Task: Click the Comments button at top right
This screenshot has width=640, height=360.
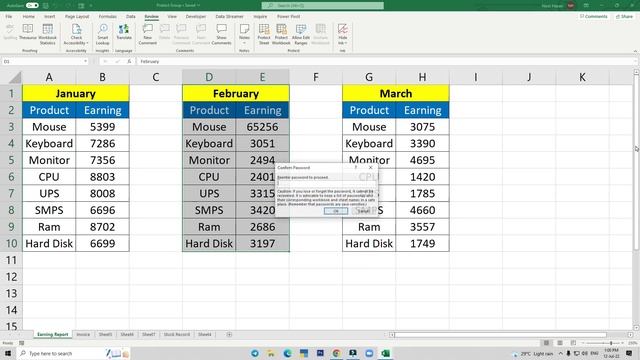Action: tap(593, 16)
